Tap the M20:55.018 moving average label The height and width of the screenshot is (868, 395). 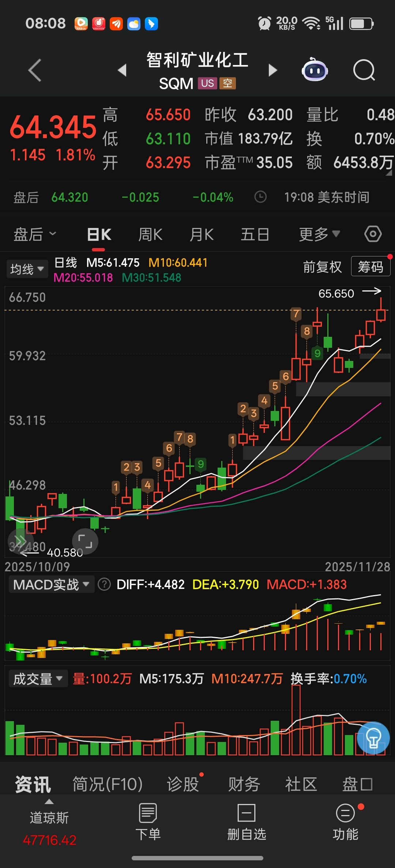(x=83, y=278)
